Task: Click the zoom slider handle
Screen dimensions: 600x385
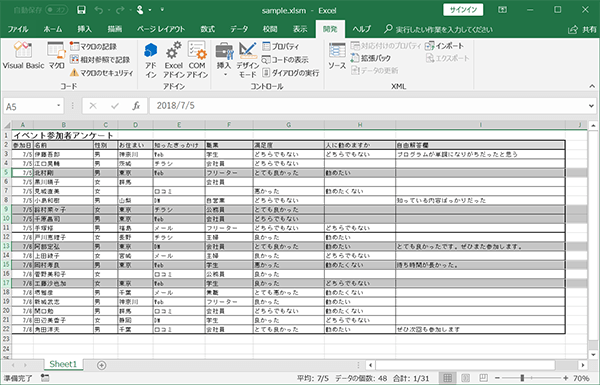Action: pyautogui.click(x=522, y=378)
